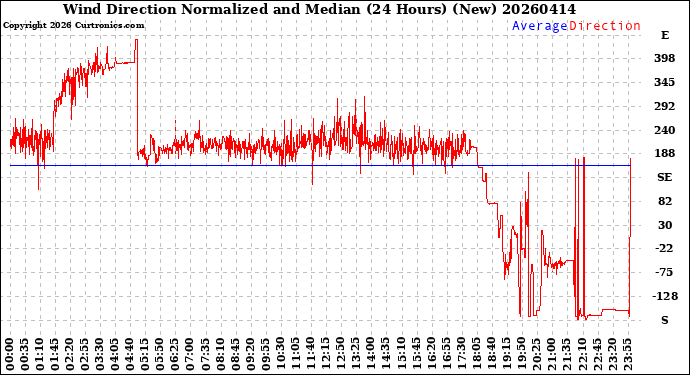This screenshot has height=375, width=690.
Task: Click the '398' y-axis value
Action: coord(664,59)
